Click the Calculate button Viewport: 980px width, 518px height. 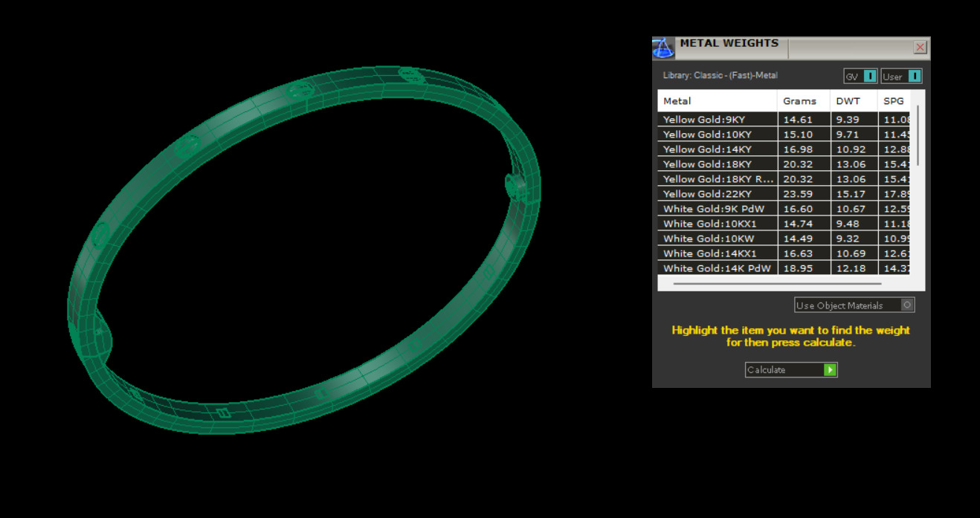tap(791, 370)
